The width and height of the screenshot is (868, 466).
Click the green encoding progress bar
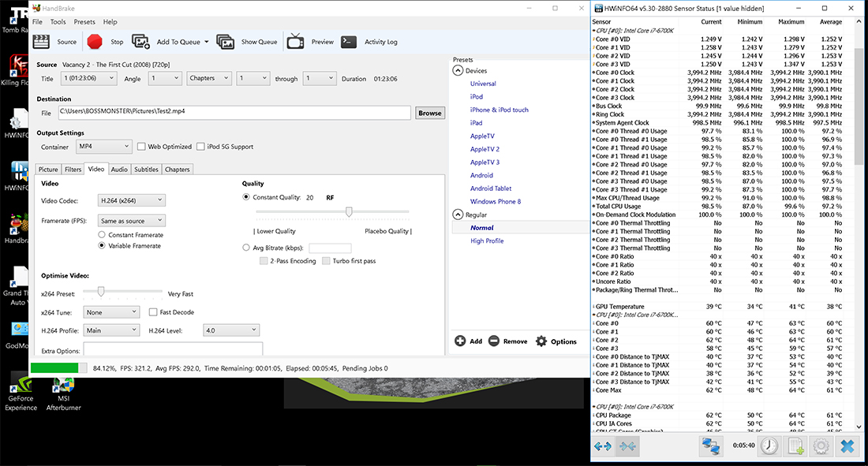click(x=58, y=368)
